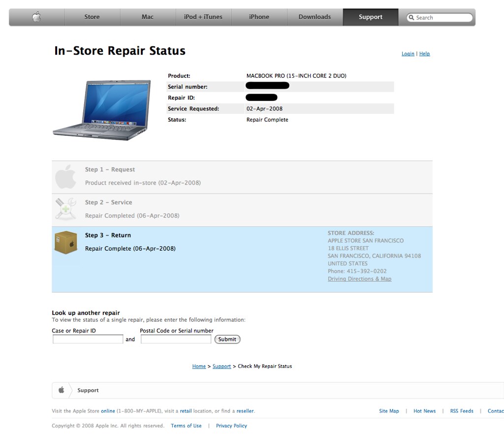Click the Support breadcrumb link
Screen dimensions: 504x435
221,366
